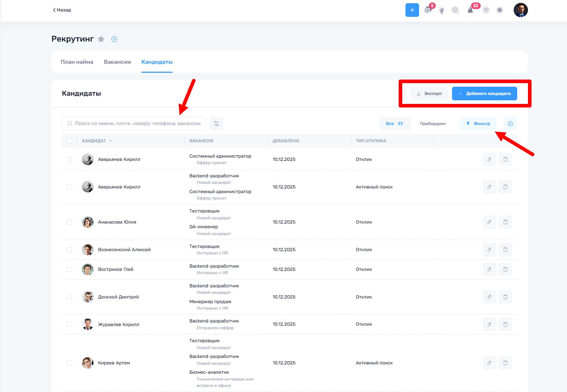This screenshot has width=567, height=392.
Task: Open the settings gear in header
Action: [500, 10]
